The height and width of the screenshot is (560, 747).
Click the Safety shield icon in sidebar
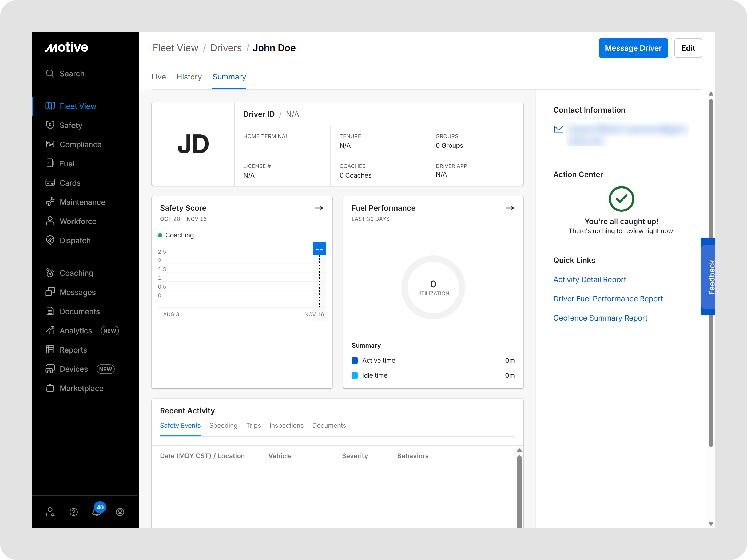pyautogui.click(x=50, y=125)
